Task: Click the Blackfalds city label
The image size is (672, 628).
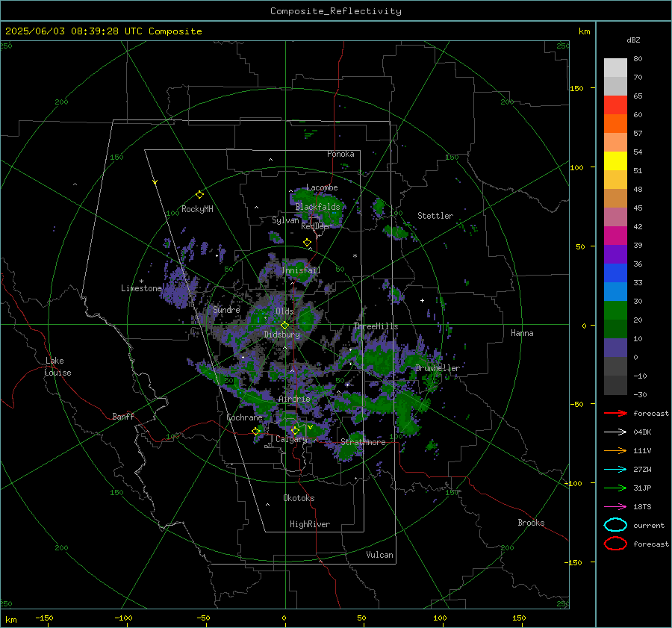Action: click(317, 207)
